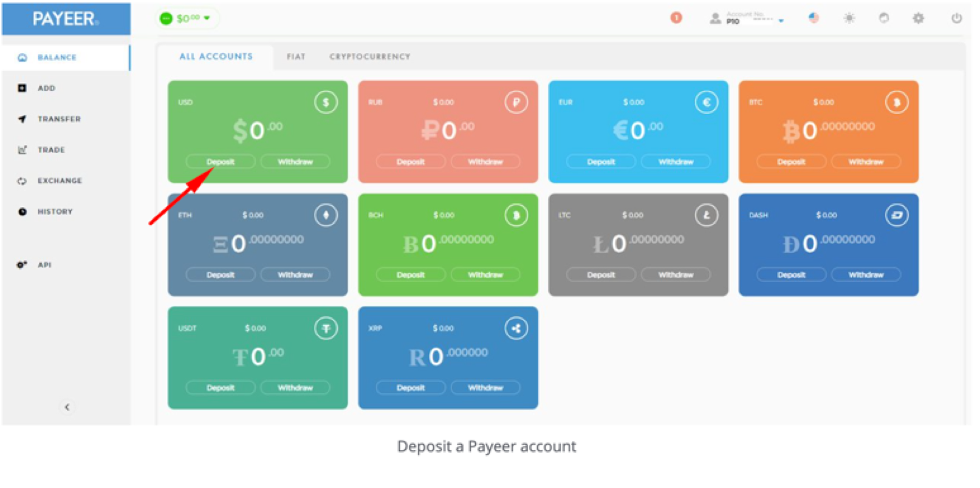980x488 pixels.
Task: Click the Tether icon on USDT card
Action: pos(326,328)
